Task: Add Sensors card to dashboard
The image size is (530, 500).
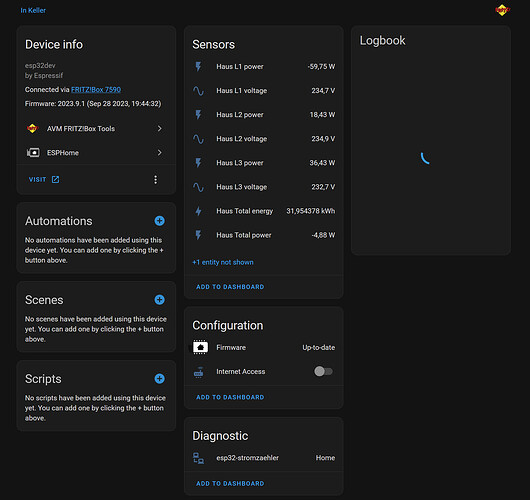Action: pos(230,287)
